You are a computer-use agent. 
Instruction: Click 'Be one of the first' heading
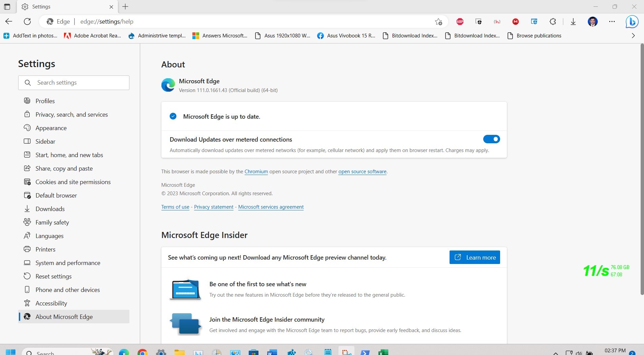[x=258, y=284]
